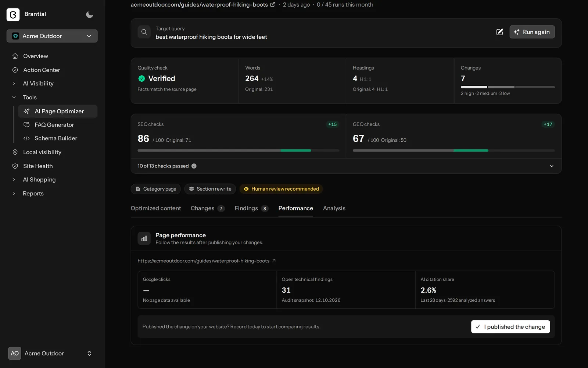
Task: Click the GEO checks progress bar
Action: (x=453, y=151)
